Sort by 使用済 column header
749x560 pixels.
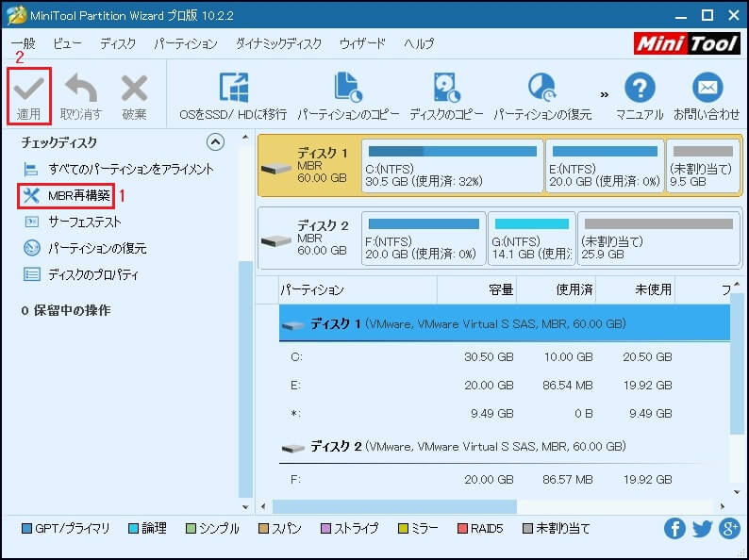pos(556,289)
